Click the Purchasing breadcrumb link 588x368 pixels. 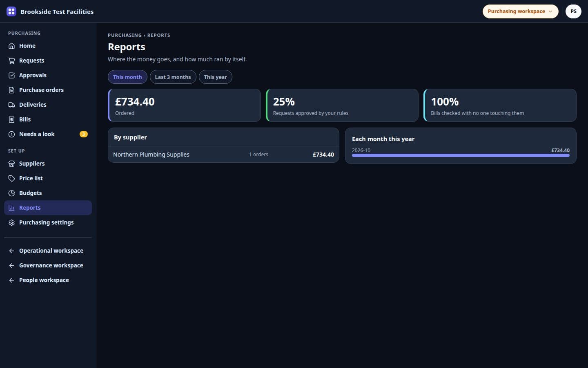125,35
